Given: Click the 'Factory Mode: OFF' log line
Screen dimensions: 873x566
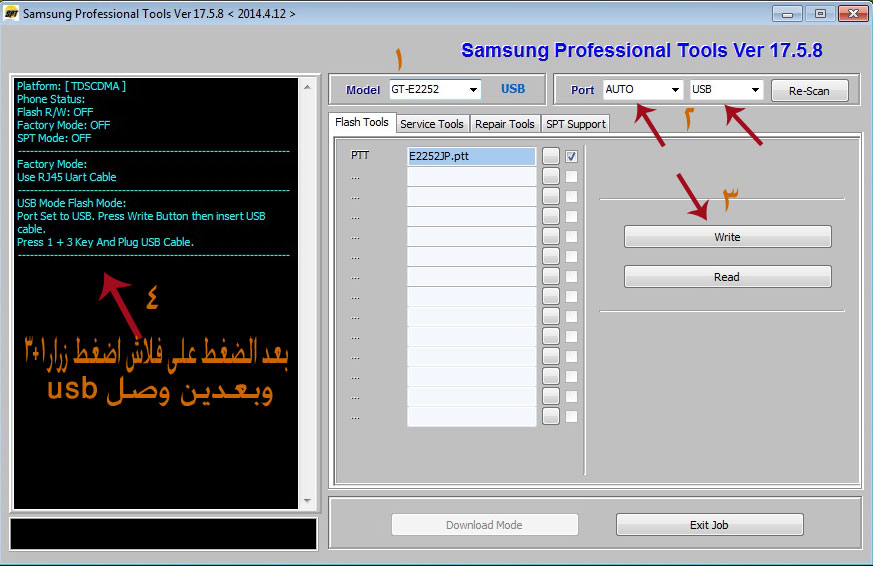Looking at the screenshot, I should [x=63, y=125].
